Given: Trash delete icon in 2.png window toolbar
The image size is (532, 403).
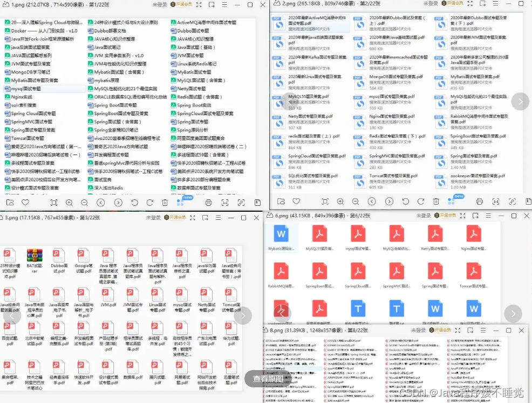Looking at the screenshot, I should click(436, 201).
